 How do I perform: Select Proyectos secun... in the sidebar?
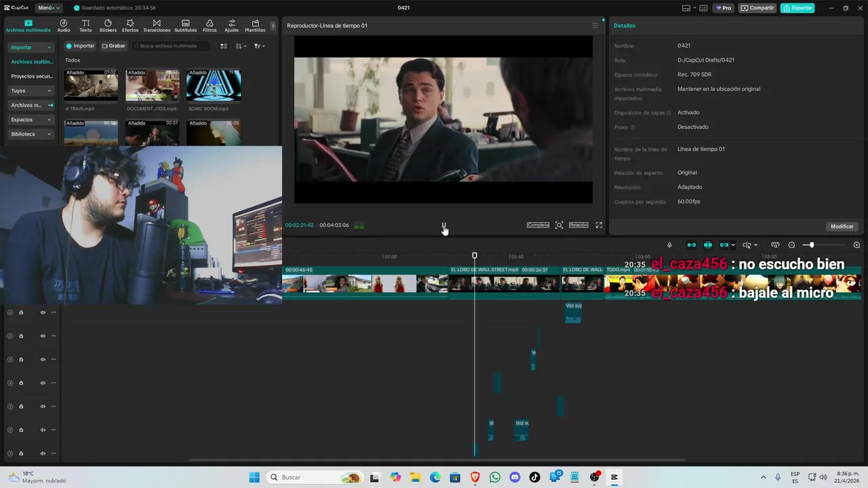pyautogui.click(x=31, y=77)
